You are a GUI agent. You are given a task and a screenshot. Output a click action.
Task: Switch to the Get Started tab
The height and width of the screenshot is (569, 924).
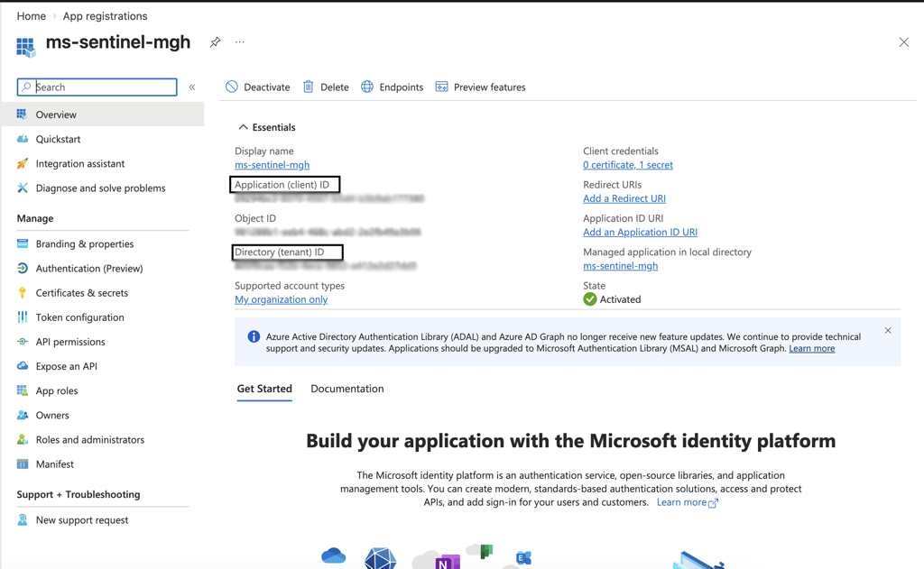coord(264,389)
